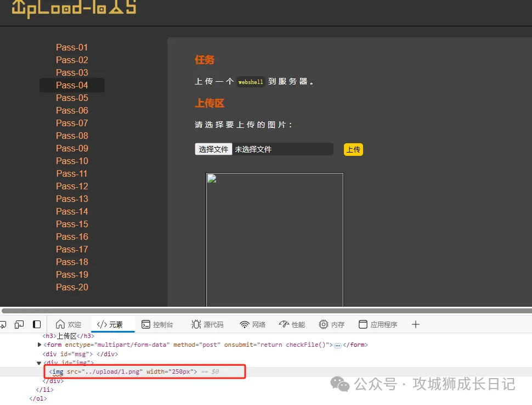Open the 欢迎 (Welcome) DevTools tab
The height and width of the screenshot is (405, 532).
(x=69, y=324)
